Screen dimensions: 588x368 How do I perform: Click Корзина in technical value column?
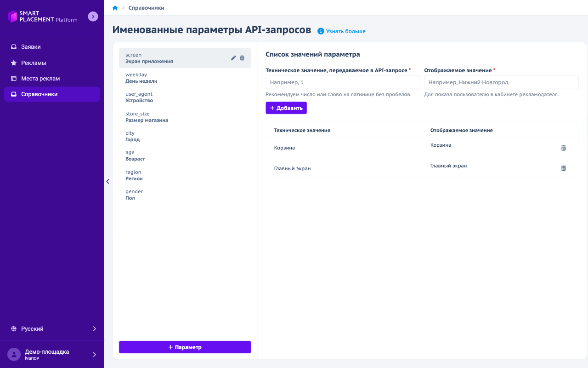click(284, 148)
